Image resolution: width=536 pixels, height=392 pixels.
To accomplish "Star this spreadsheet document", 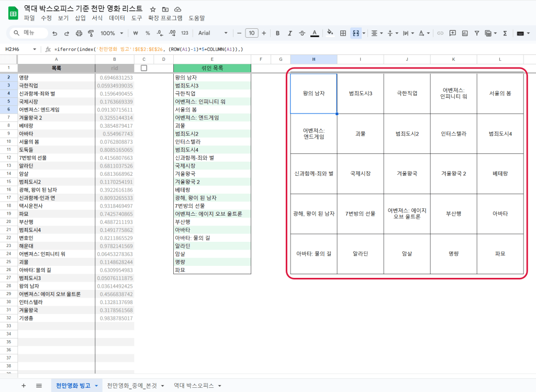I will click(153, 9).
